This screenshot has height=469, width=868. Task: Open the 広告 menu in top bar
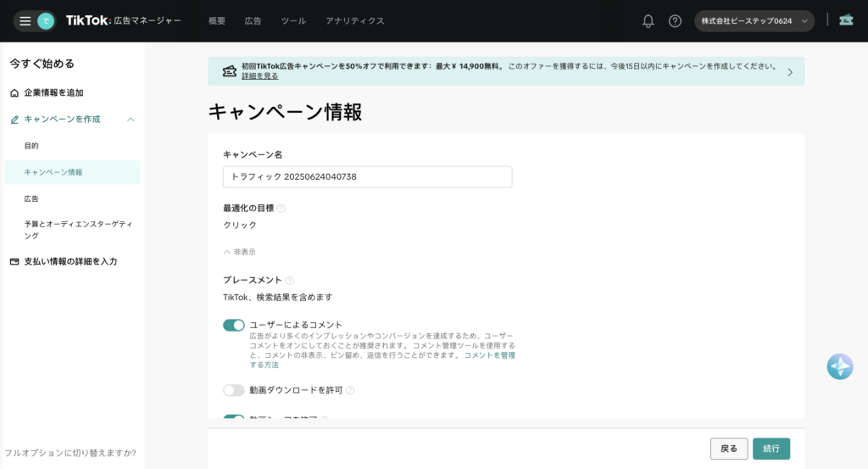click(x=253, y=21)
